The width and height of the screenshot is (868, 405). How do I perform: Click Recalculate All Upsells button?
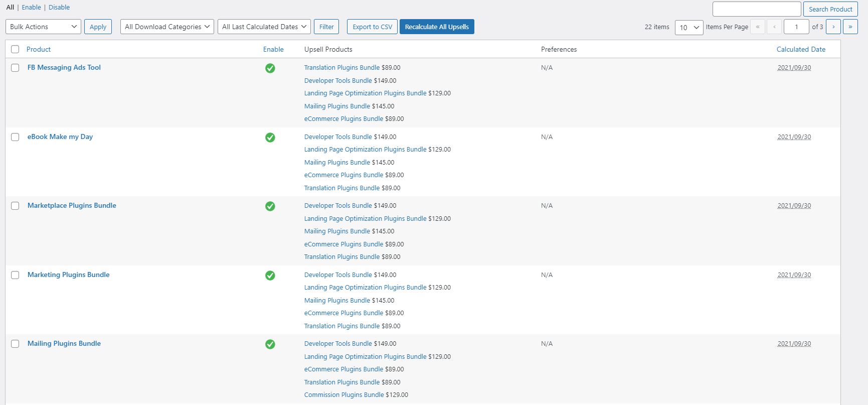tap(437, 27)
